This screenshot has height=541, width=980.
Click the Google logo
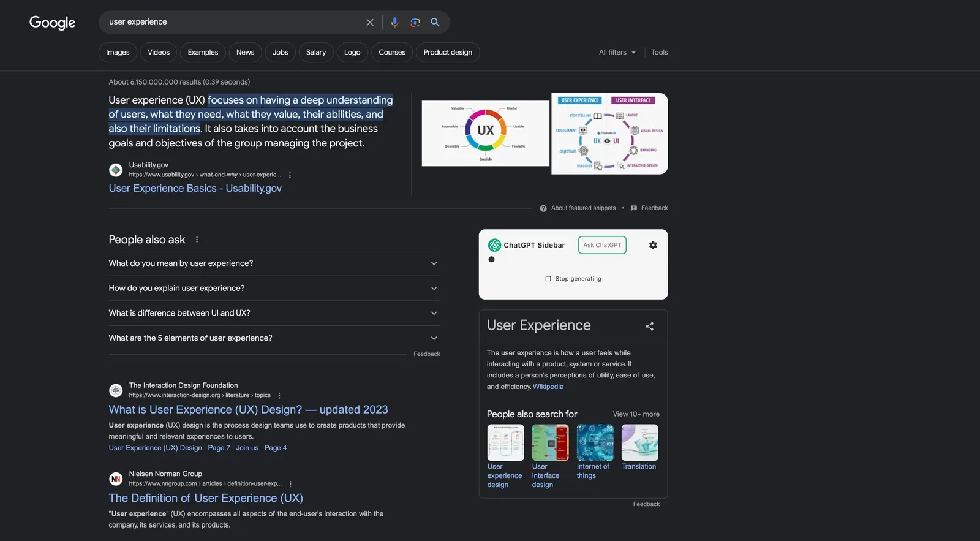[x=53, y=23]
